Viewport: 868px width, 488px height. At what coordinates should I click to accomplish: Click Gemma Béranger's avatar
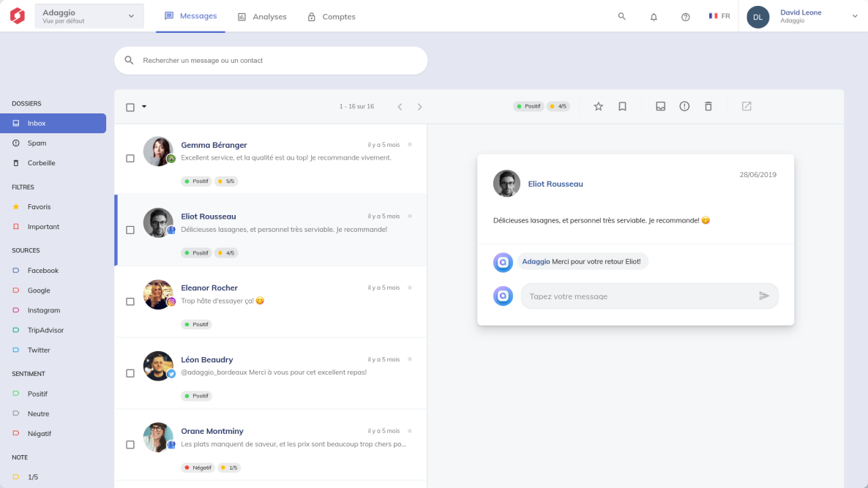[x=158, y=151]
